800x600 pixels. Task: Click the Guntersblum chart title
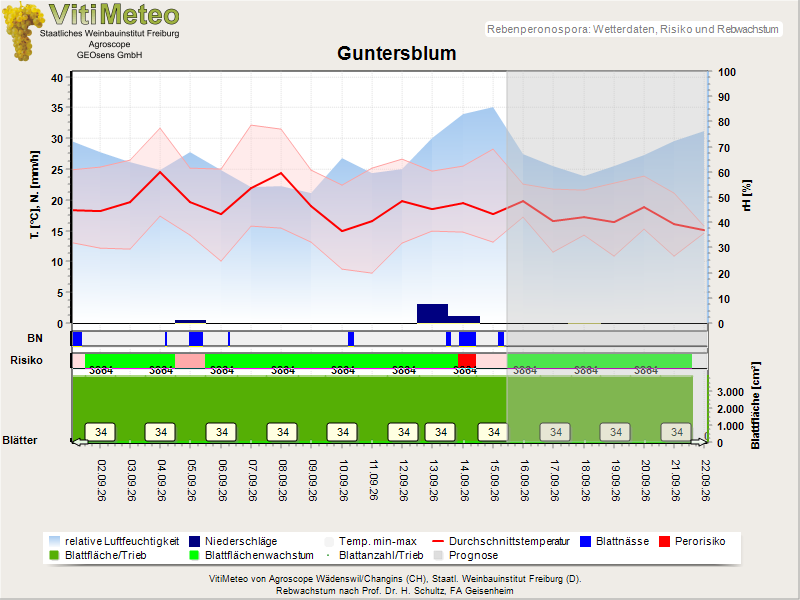(396, 54)
